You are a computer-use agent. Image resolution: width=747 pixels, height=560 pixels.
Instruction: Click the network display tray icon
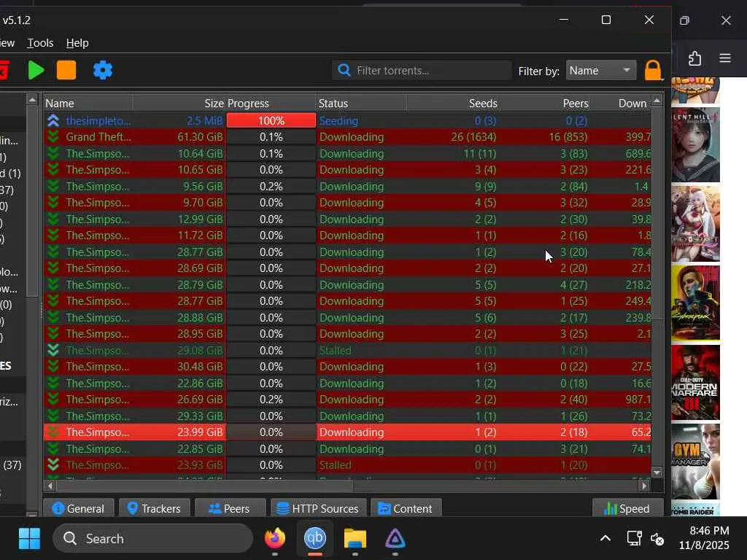(x=634, y=539)
